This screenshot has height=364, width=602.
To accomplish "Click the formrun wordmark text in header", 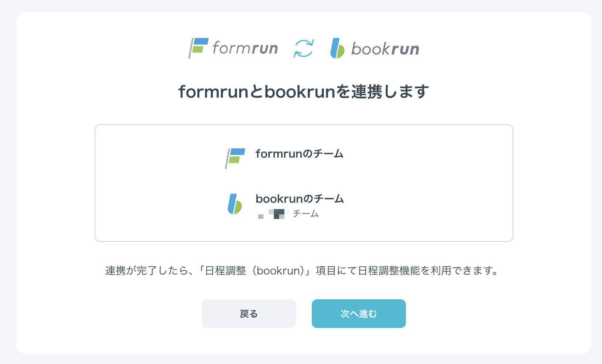I will point(245,48).
